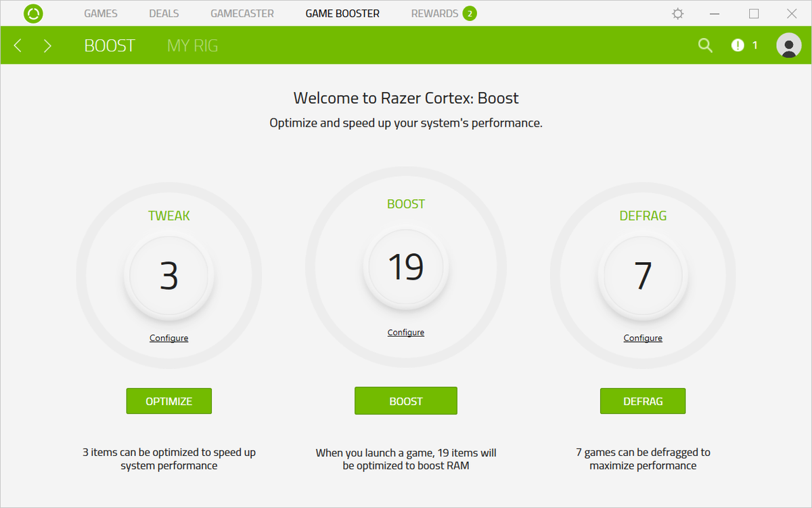Click the 'Optimize and speed up' subtitle
Image resolution: width=812 pixels, height=508 pixels.
(x=406, y=123)
